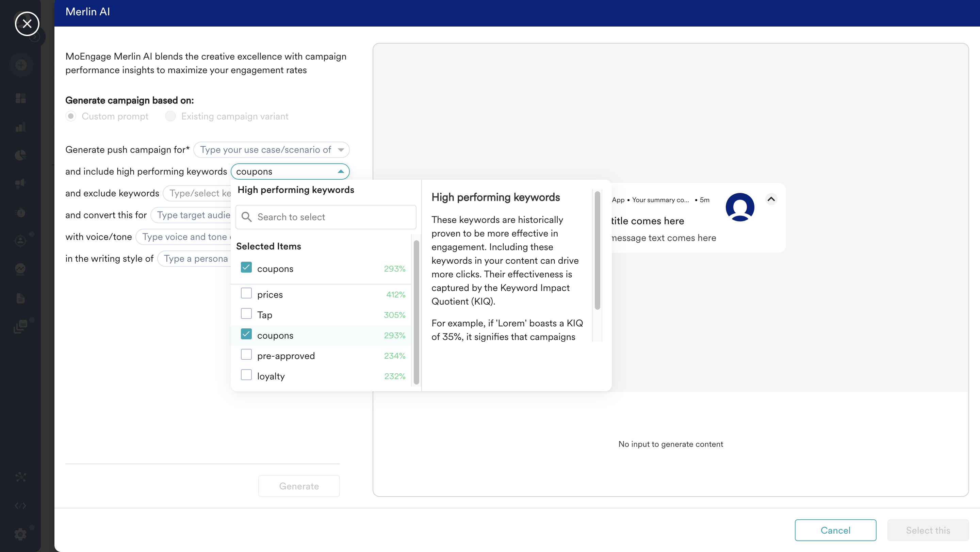Image resolution: width=980 pixels, height=552 pixels.
Task: Click the keywords description scrollbar
Action: (x=598, y=250)
